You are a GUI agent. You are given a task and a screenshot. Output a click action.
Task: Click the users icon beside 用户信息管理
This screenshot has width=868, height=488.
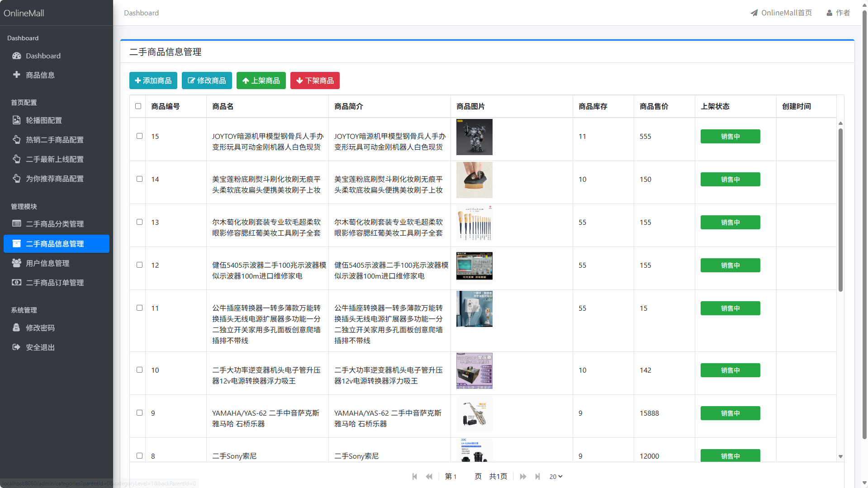(x=17, y=263)
